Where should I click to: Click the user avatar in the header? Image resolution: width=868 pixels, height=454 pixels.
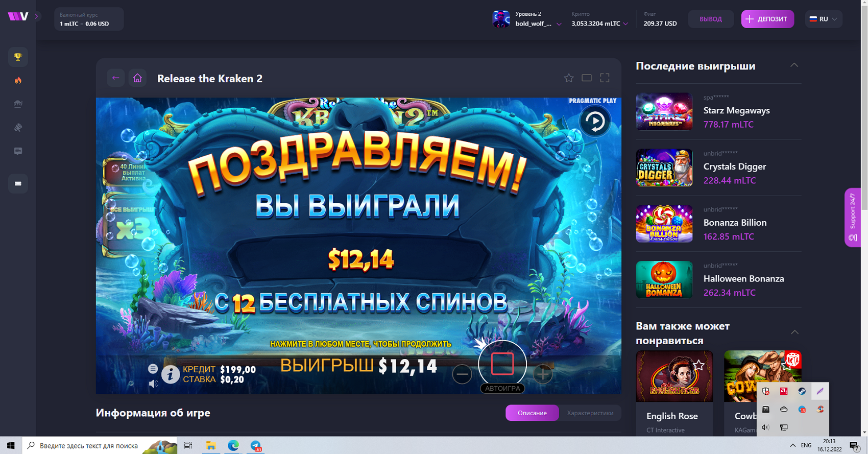coord(501,19)
